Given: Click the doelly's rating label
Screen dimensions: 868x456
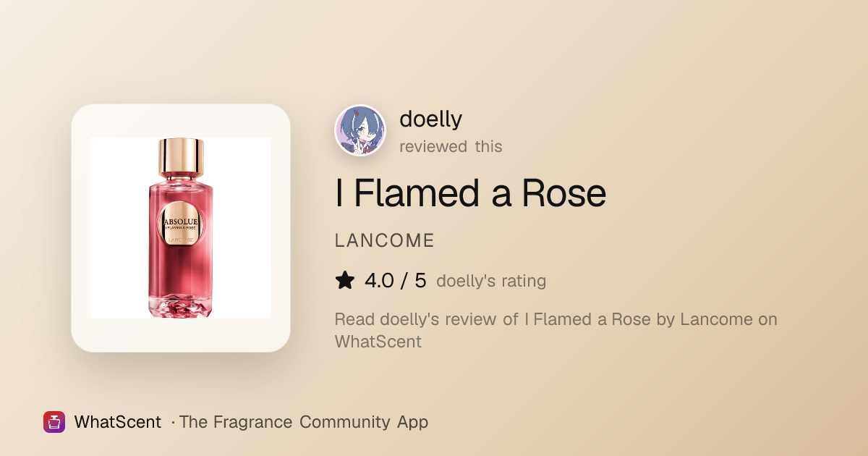Looking at the screenshot, I should (491, 281).
